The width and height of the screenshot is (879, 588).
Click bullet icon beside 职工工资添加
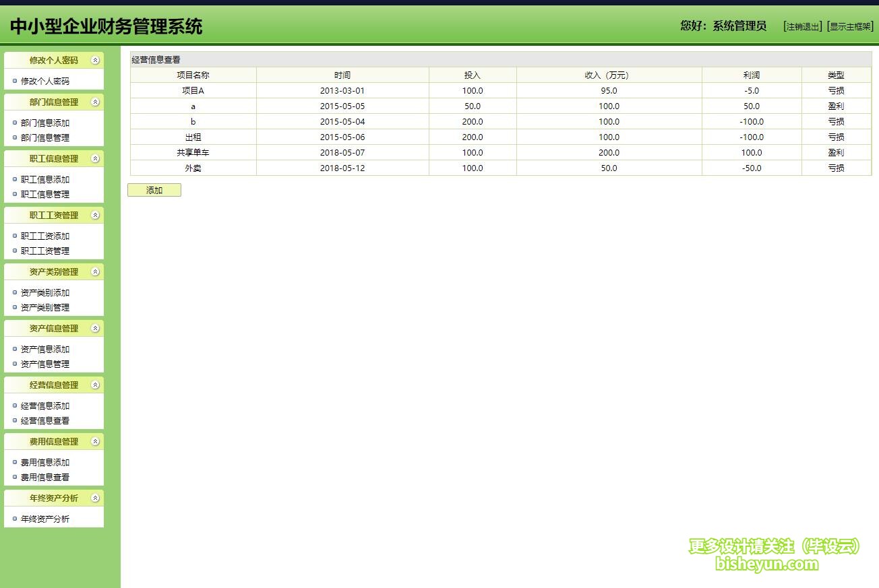click(x=15, y=236)
